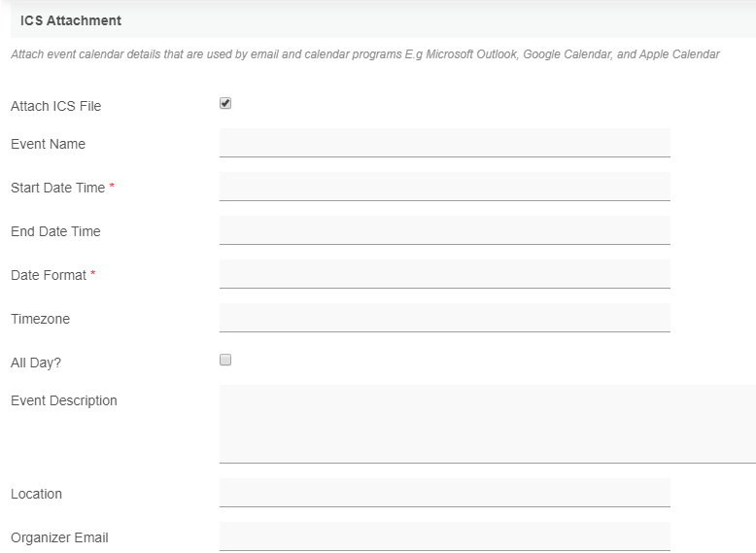Click the 'Event Name' label text
The image size is (756, 553).
48,144
